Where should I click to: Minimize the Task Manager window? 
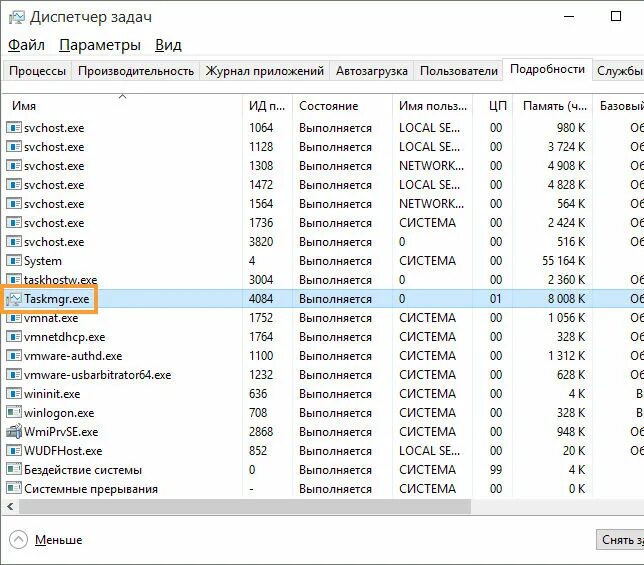coord(569,17)
